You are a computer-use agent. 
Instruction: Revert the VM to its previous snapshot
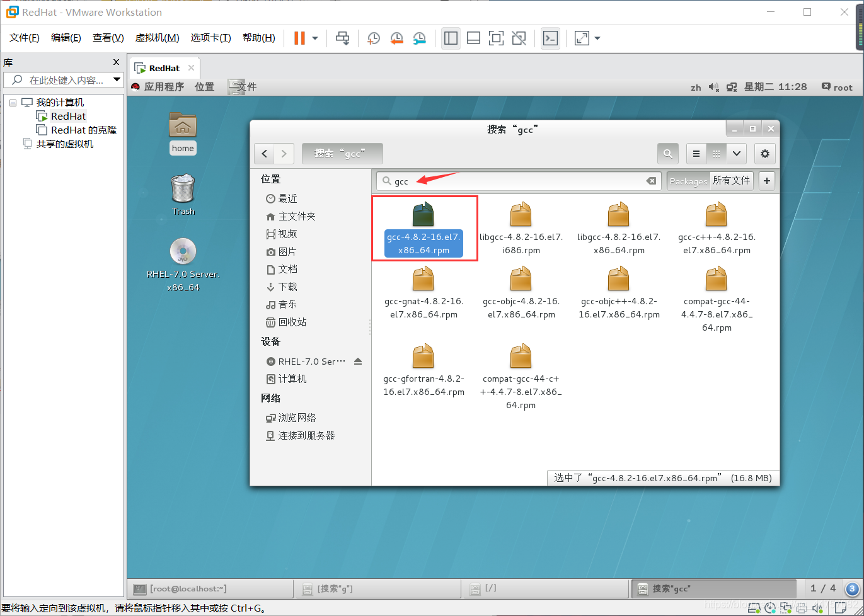396,38
